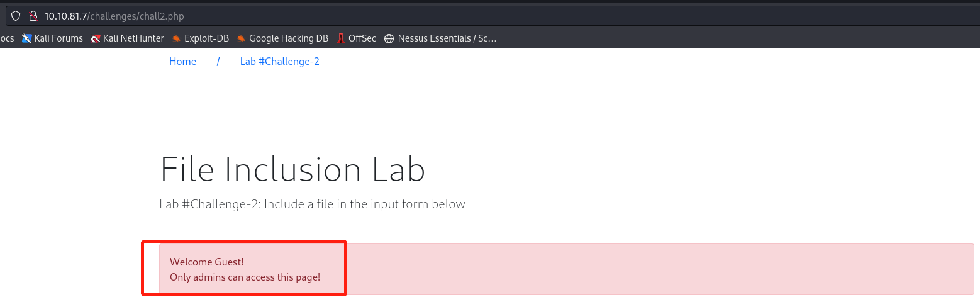Click the Lab #Challenge-2 breadcrumb link
The image size is (980, 307).
tap(279, 62)
